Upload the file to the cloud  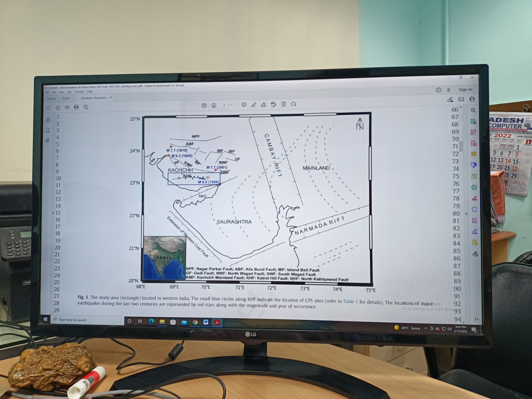click(x=67, y=107)
